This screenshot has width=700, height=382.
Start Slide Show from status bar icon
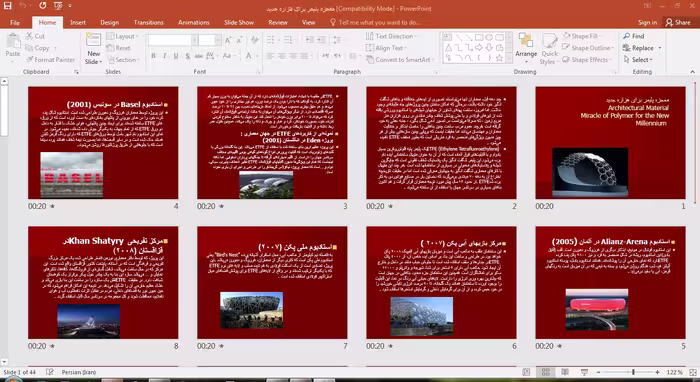584,372
